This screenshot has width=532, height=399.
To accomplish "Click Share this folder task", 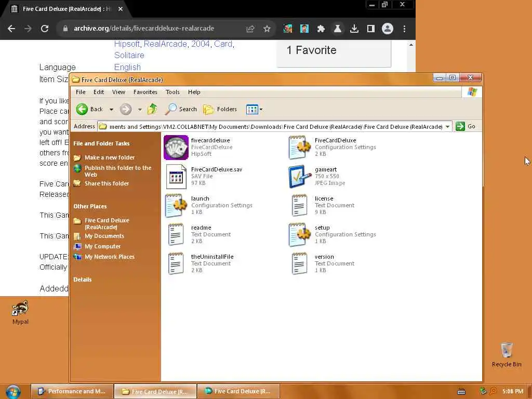I will 107,183.
